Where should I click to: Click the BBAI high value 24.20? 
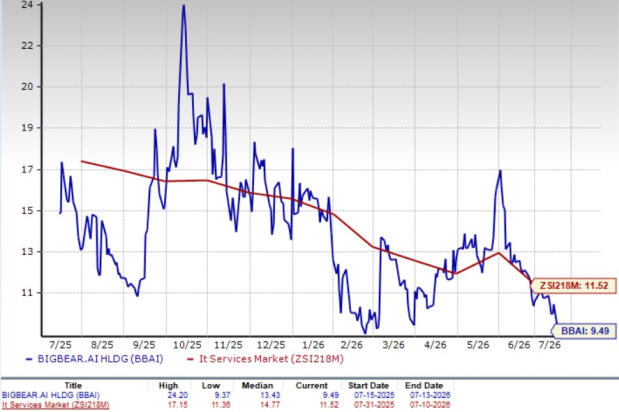tap(178, 395)
